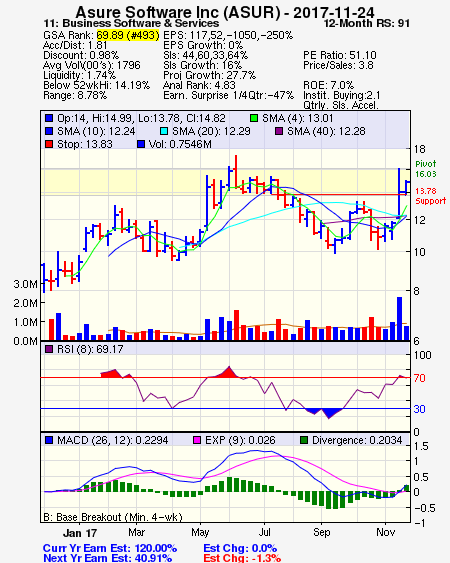Click the Anal Rank: 4.83 text
The height and width of the screenshot is (563, 450).
199,85
